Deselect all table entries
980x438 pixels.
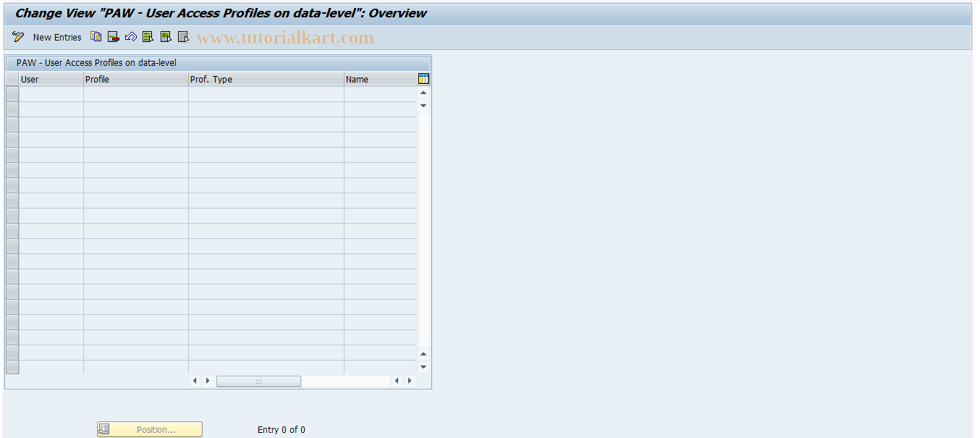[183, 36]
